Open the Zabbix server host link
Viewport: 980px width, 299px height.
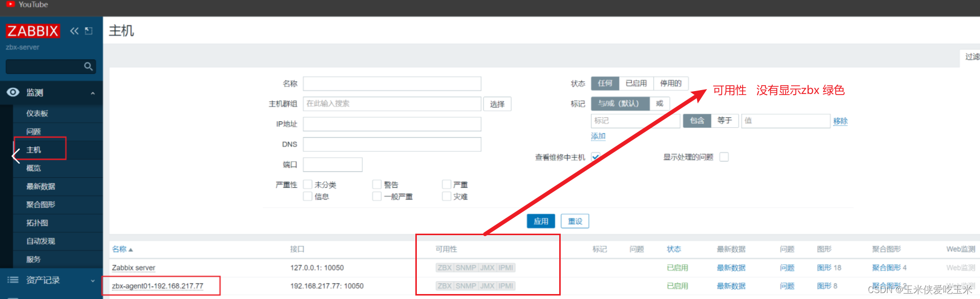coord(134,268)
